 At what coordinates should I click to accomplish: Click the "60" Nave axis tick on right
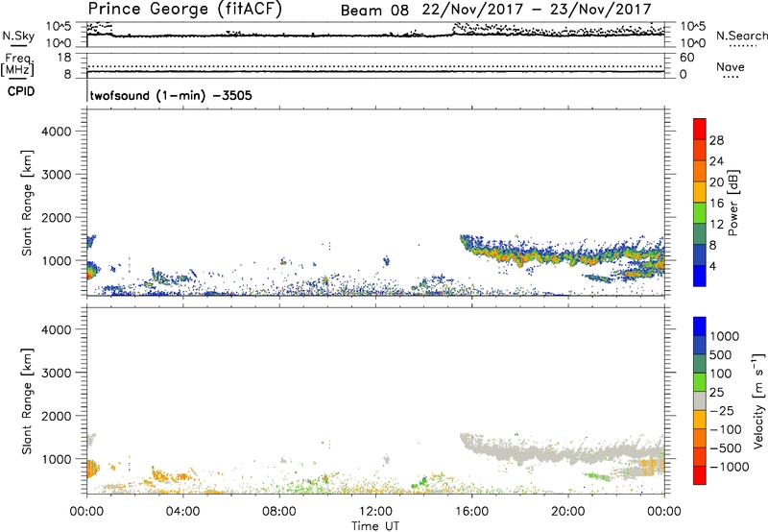click(x=687, y=58)
